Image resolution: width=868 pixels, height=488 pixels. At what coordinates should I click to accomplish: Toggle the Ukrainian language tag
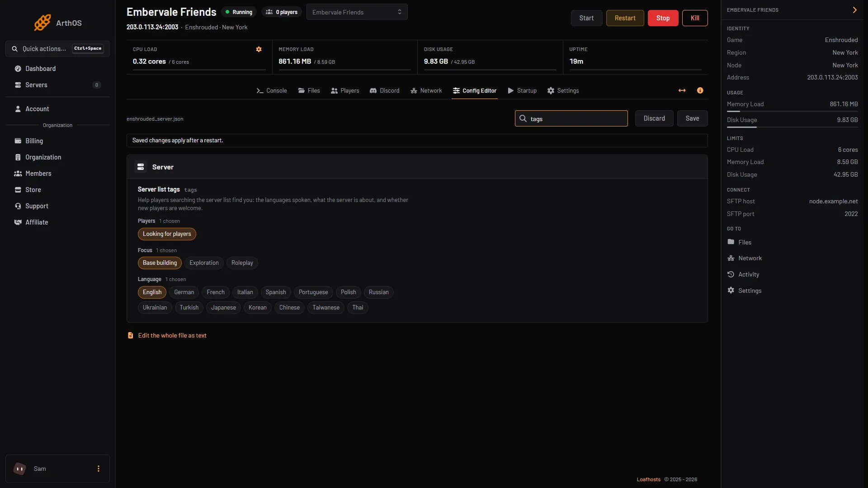(155, 308)
